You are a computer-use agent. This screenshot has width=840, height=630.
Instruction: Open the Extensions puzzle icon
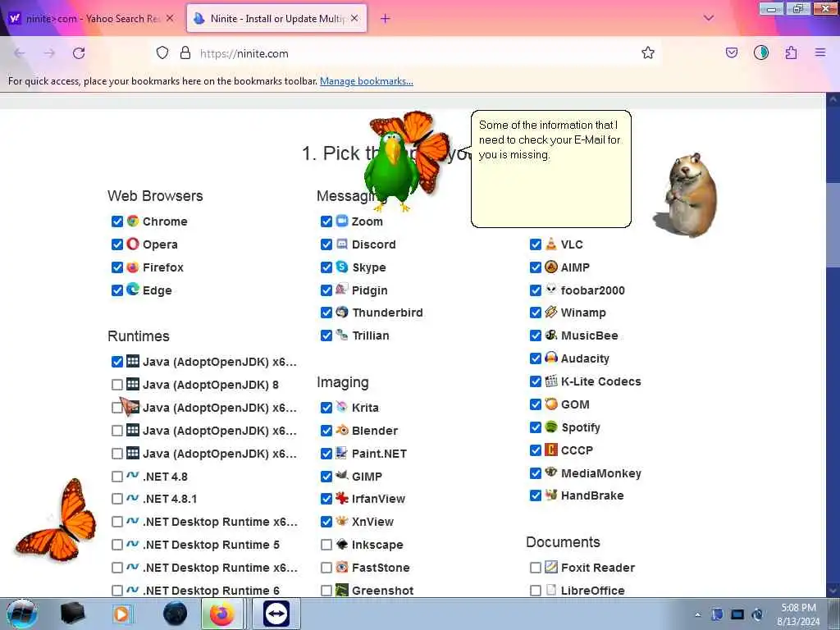[x=792, y=53]
